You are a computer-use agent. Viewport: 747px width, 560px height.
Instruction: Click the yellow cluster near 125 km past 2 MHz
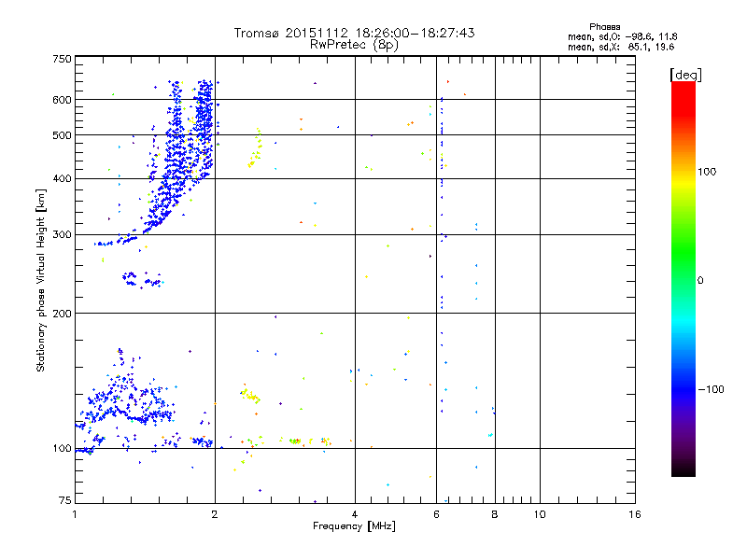pyautogui.click(x=250, y=395)
